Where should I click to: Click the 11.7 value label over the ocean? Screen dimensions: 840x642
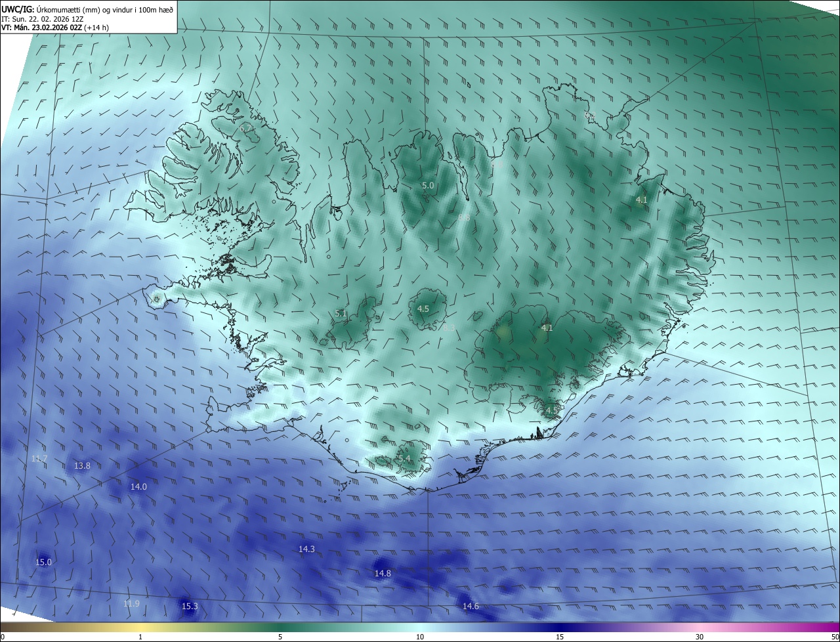tap(39, 458)
